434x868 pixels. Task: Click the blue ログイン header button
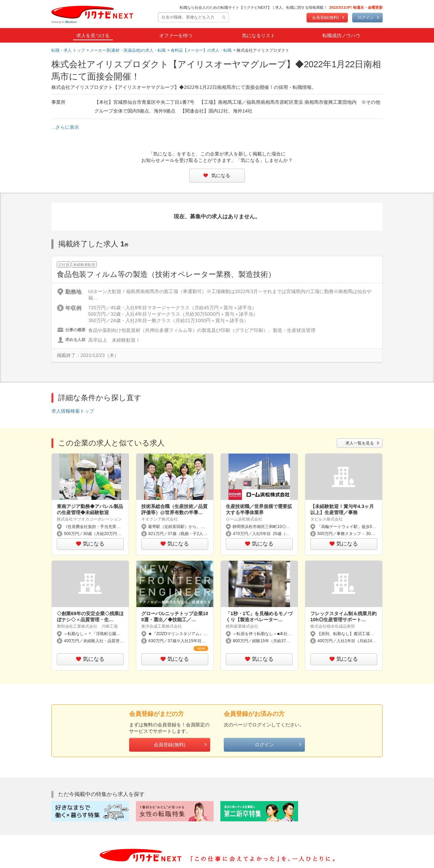pos(367,18)
